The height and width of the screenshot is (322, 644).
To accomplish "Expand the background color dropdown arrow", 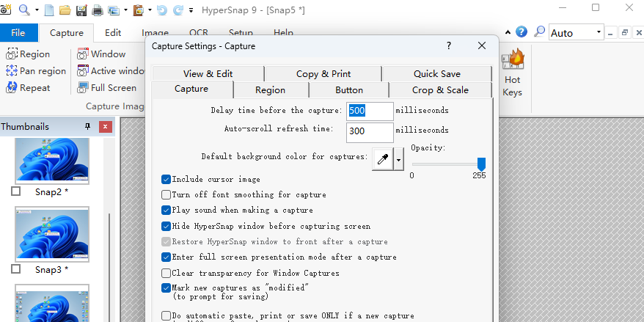I will (x=398, y=158).
